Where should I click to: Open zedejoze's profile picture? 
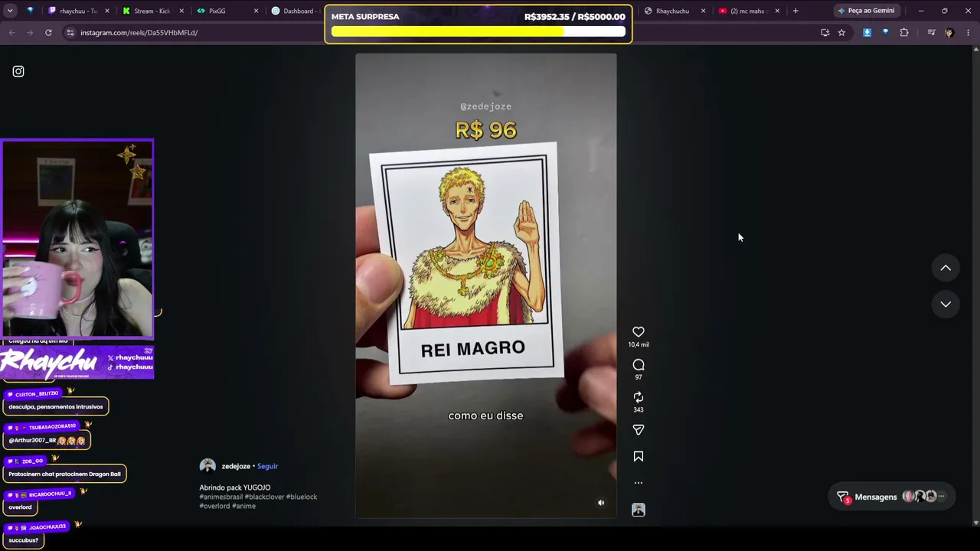click(207, 466)
